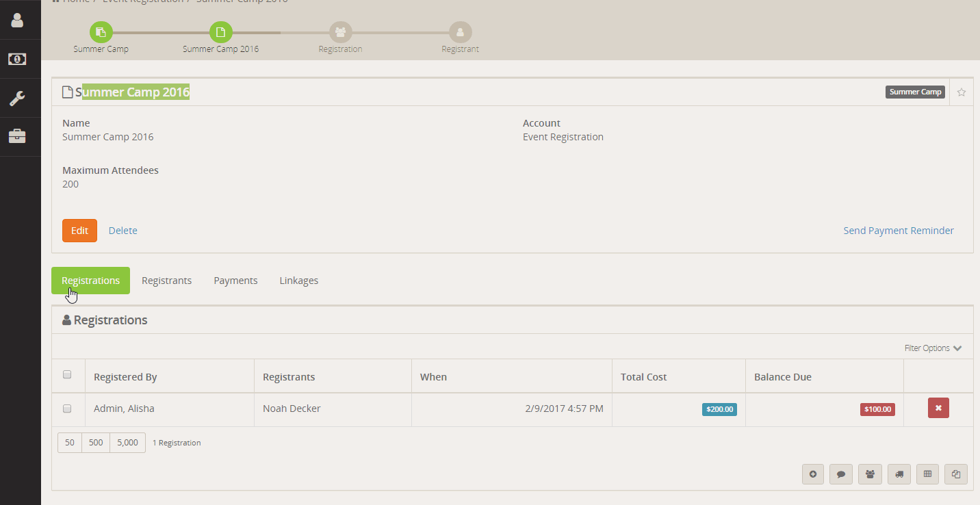This screenshot has width=980, height=505.
Task: Click the truck icon below the grid
Action: tap(899, 474)
